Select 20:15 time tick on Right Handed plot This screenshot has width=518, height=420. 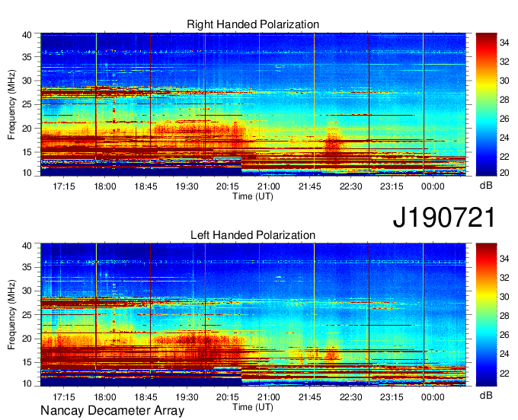coord(228,186)
